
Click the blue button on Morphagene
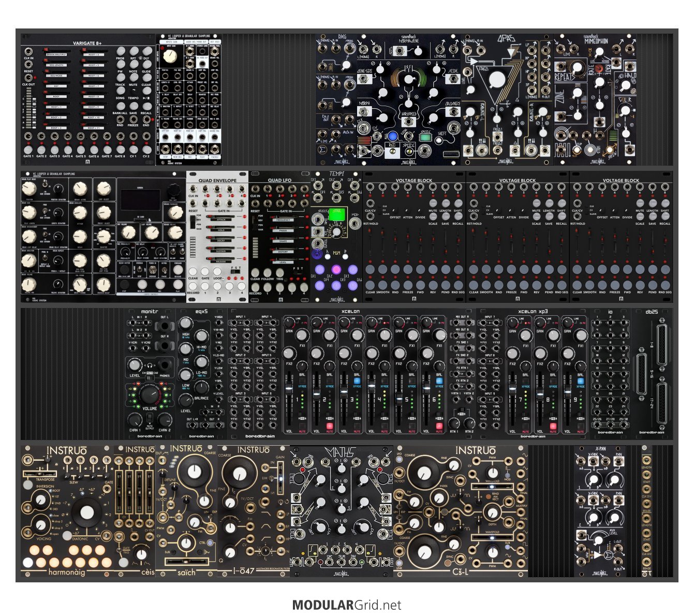[x=393, y=137]
